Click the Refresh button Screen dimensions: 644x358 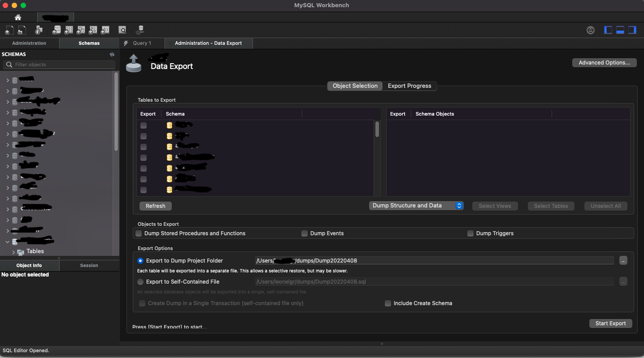click(x=156, y=206)
